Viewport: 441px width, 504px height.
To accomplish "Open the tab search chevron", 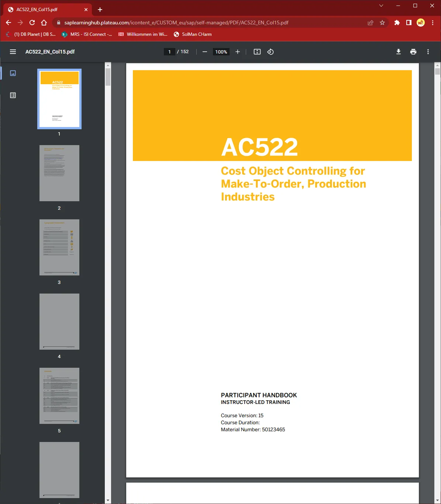I will (381, 6).
